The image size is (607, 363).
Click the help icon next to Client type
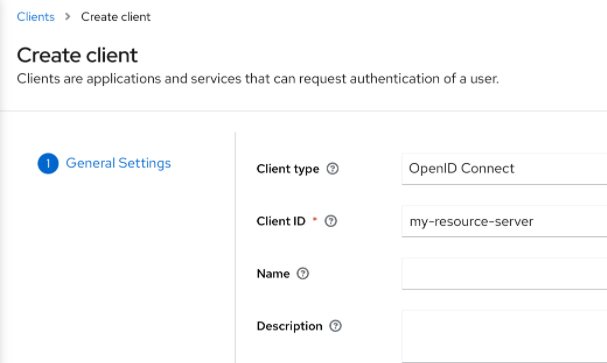point(332,169)
